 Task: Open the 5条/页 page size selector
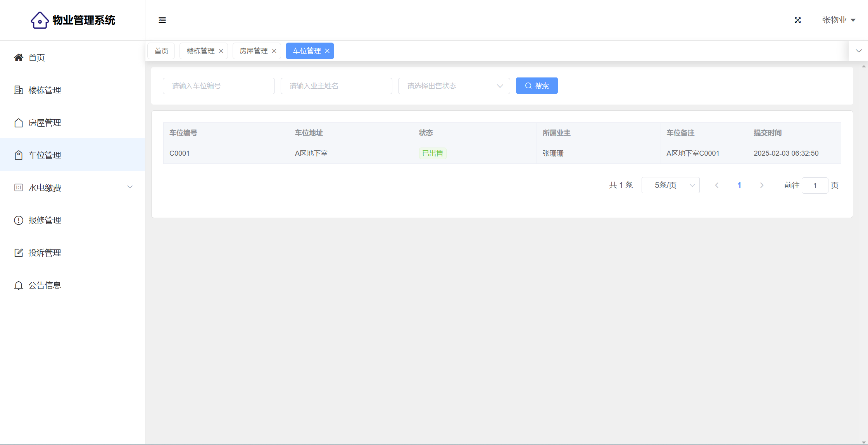tap(670, 185)
